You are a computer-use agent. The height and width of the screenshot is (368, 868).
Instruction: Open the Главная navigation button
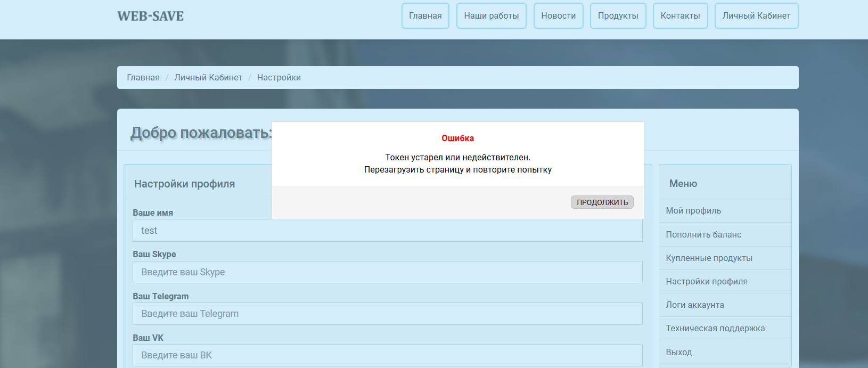pyautogui.click(x=425, y=16)
